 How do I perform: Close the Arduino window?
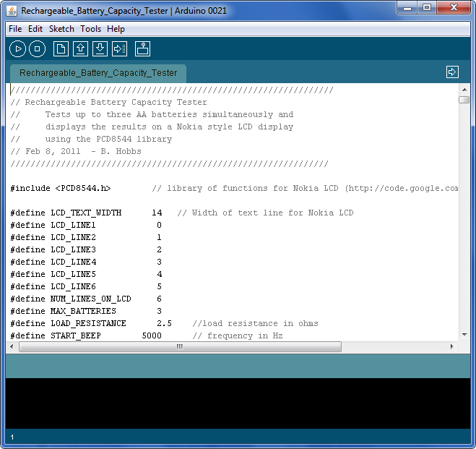click(454, 8)
